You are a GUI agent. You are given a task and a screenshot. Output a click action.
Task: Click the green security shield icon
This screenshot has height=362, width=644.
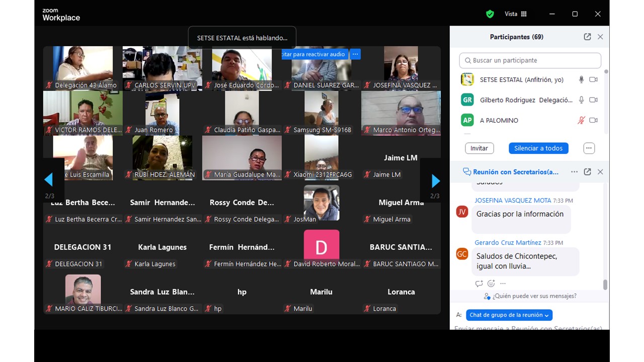(x=490, y=14)
